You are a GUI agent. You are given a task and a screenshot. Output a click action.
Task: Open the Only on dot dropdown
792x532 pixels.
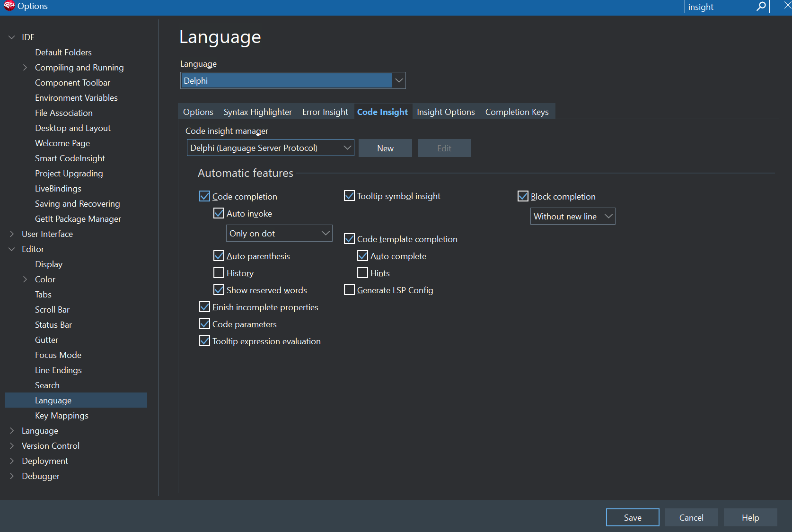coord(279,233)
